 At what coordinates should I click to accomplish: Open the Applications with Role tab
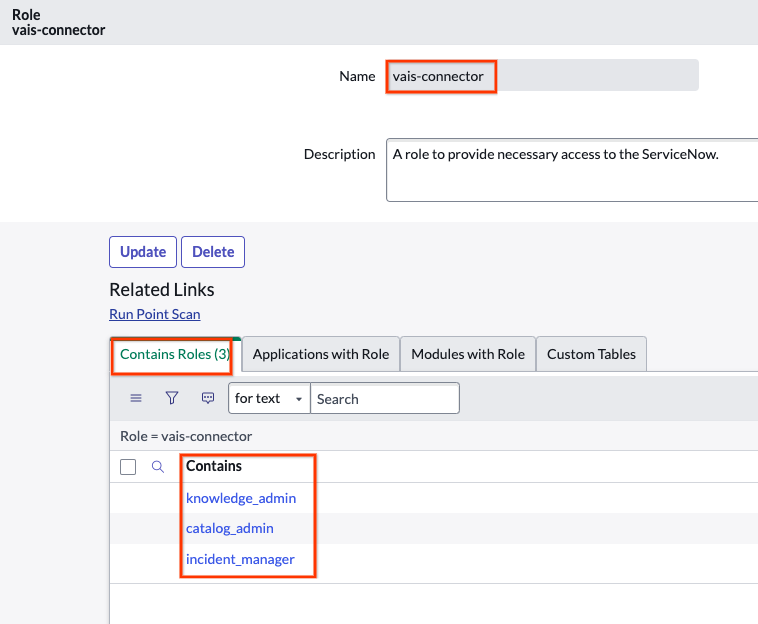320,355
